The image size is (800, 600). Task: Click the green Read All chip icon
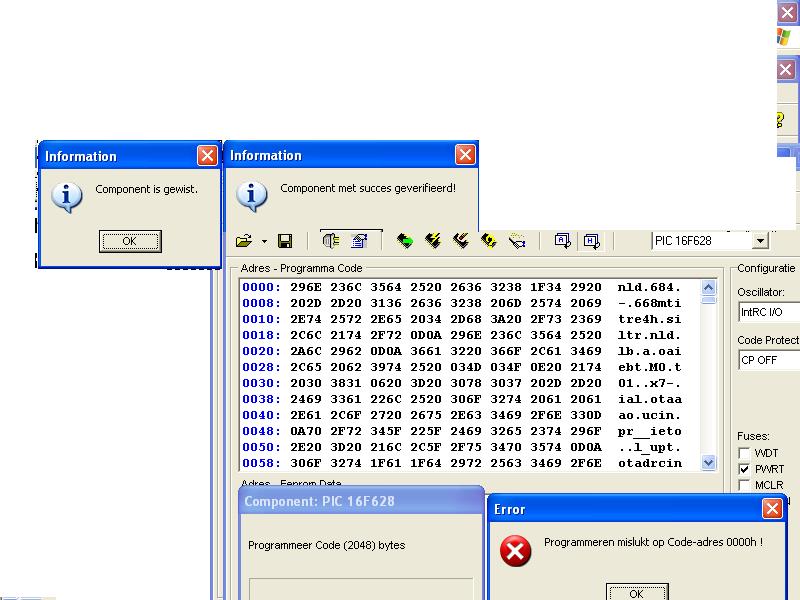[405, 241]
